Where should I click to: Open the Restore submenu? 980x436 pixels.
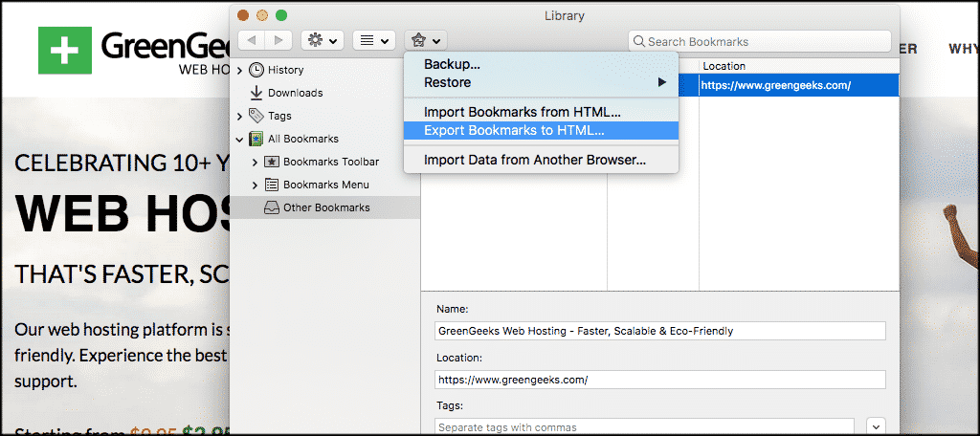(x=542, y=82)
